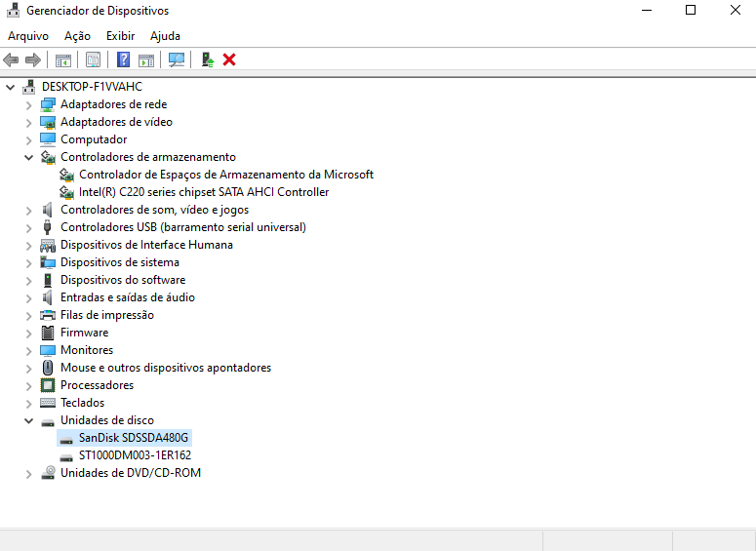Viewport: 756px width, 551px height.
Task: Maximize the Gerenciador de Dispositivos window
Action: coord(691,10)
